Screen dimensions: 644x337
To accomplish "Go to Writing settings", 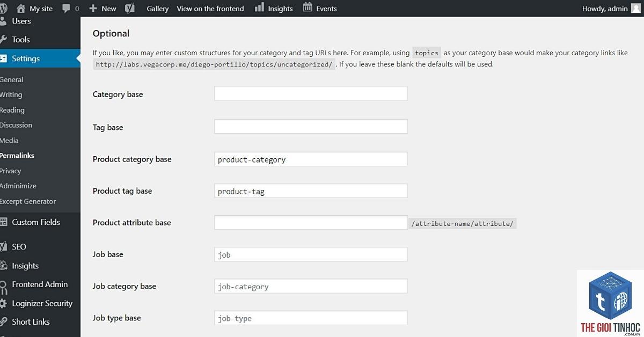I will [11, 94].
